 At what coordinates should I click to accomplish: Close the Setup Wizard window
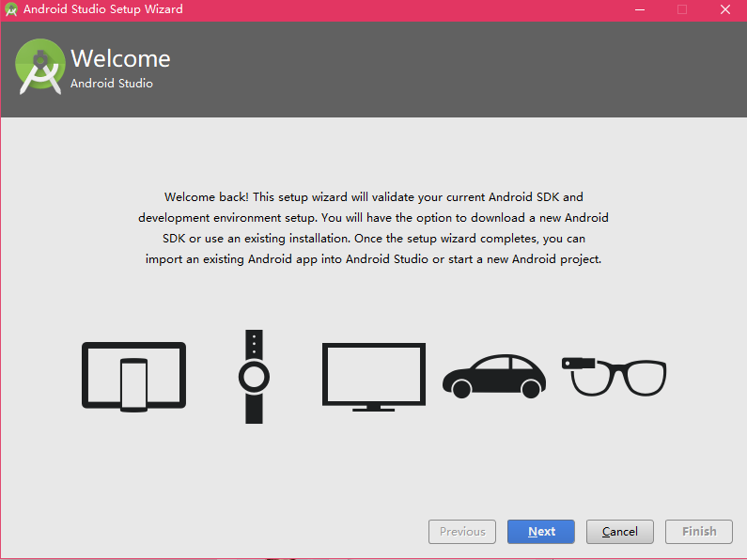pos(725,9)
